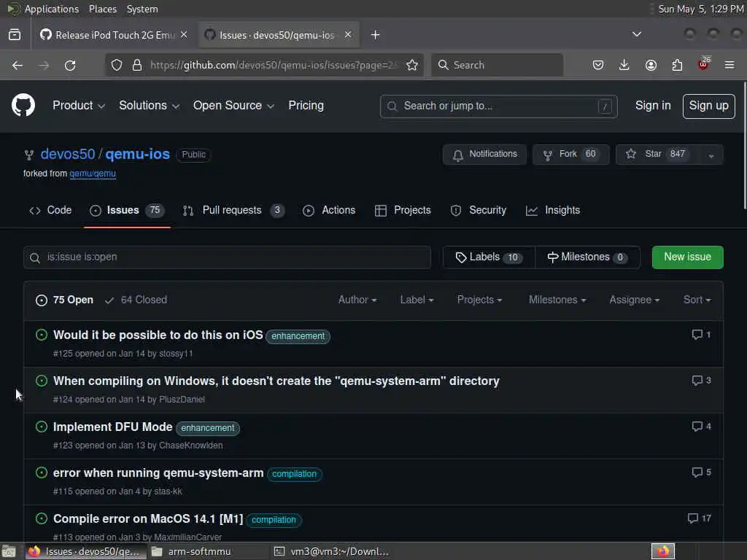This screenshot has width=747, height=560.
Task: Show the 64 Closed issues
Action: (x=136, y=300)
